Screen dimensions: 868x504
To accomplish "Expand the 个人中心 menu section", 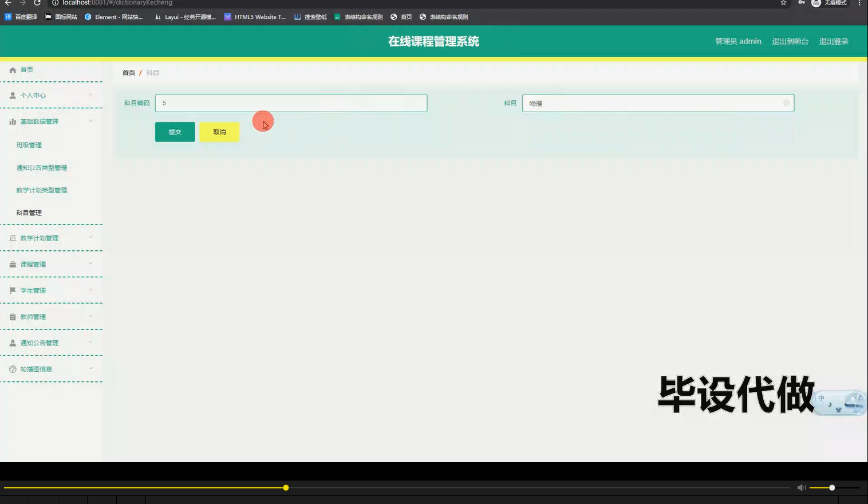I will (90, 95).
